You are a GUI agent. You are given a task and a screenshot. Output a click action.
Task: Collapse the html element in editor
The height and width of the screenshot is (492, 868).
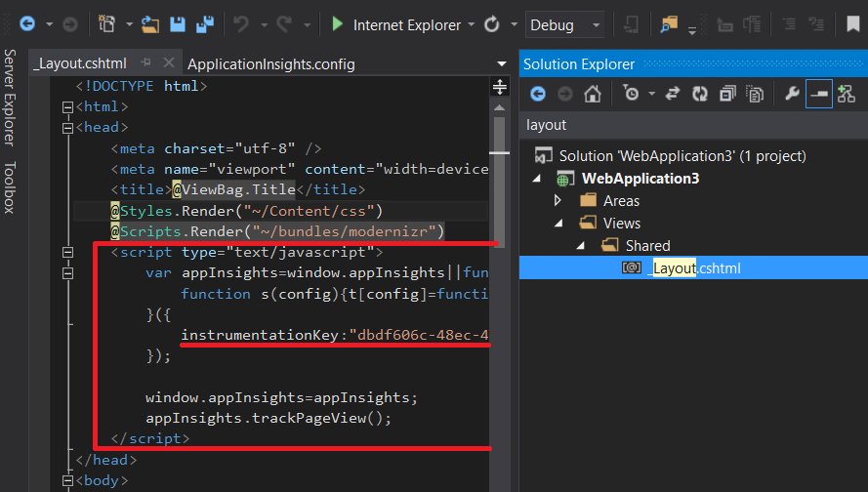(67, 106)
